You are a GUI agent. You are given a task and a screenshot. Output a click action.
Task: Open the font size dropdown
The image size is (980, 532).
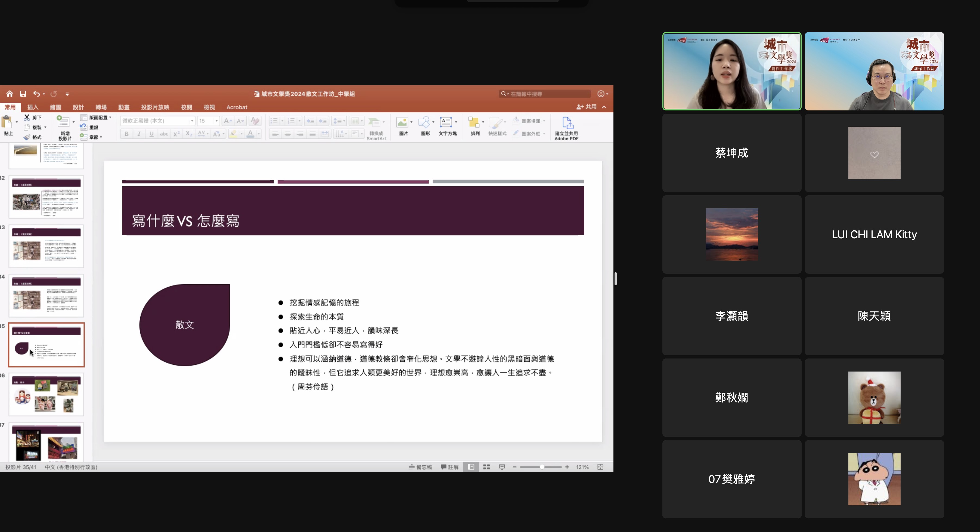216,121
